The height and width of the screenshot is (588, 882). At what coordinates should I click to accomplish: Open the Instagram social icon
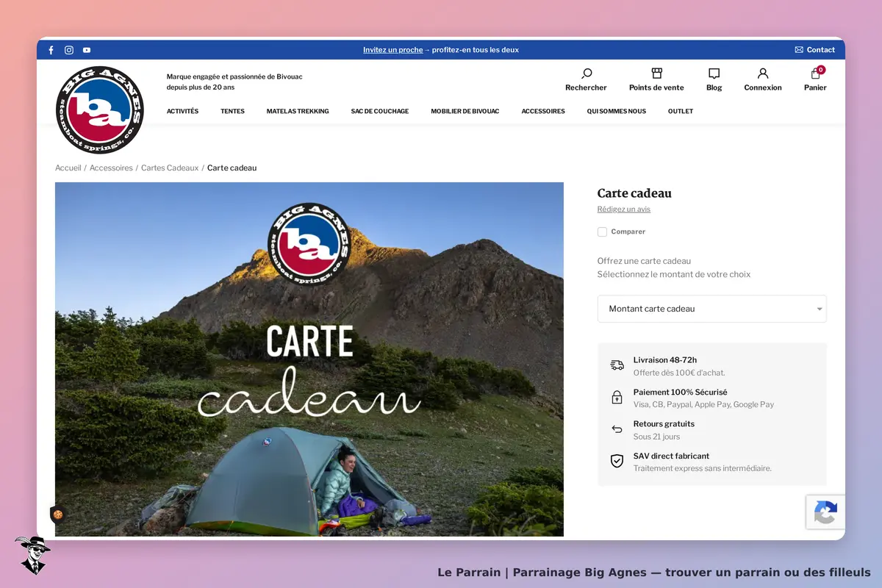(69, 50)
